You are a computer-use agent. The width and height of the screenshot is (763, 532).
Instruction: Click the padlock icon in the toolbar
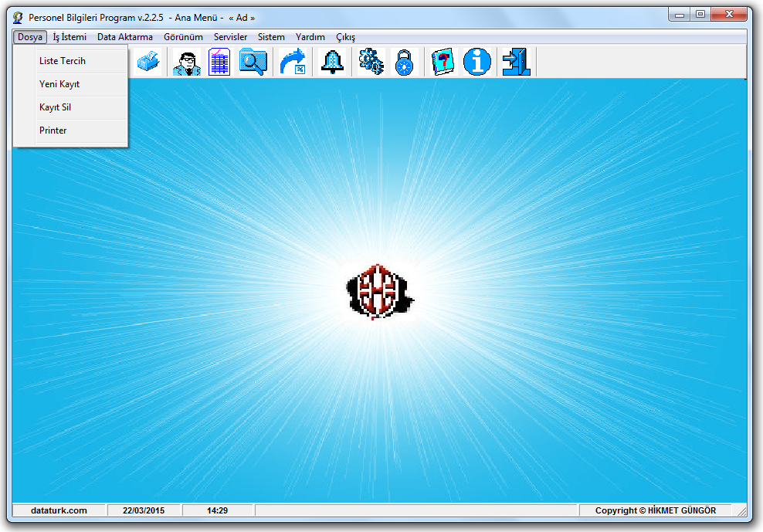click(404, 63)
